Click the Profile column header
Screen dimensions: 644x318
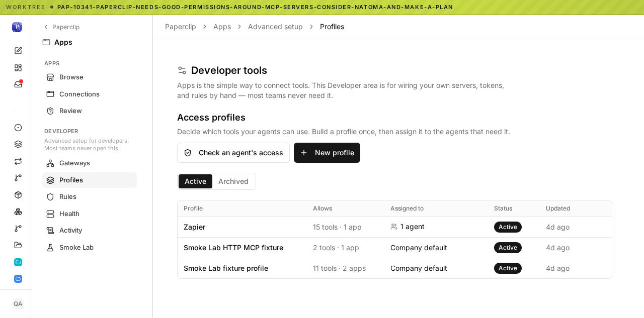[193, 208]
